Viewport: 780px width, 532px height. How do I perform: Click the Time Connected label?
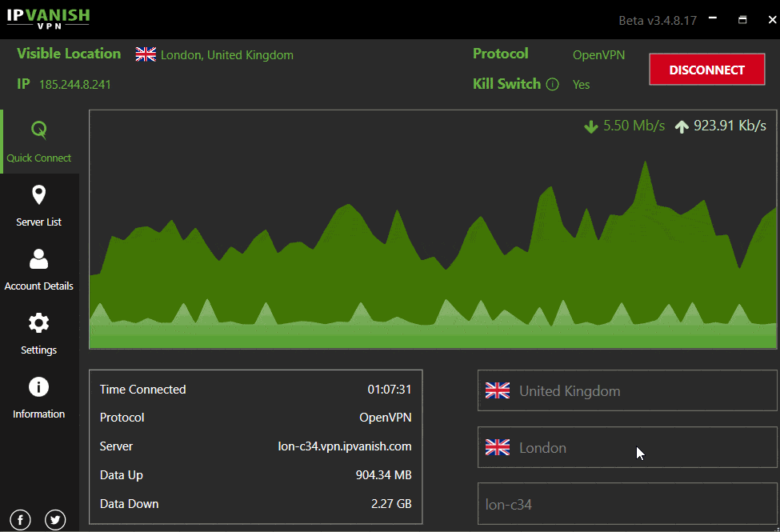142,389
